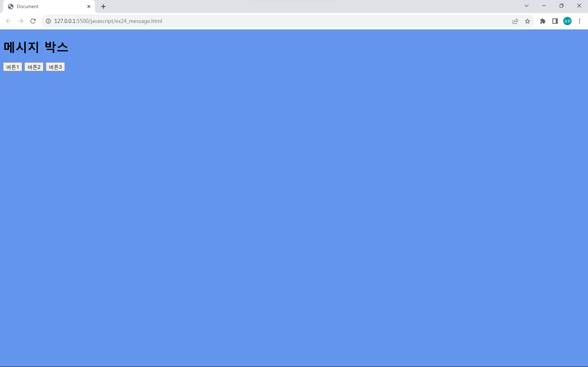Click the browser back arrow
This screenshot has width=588, height=367.
point(8,21)
